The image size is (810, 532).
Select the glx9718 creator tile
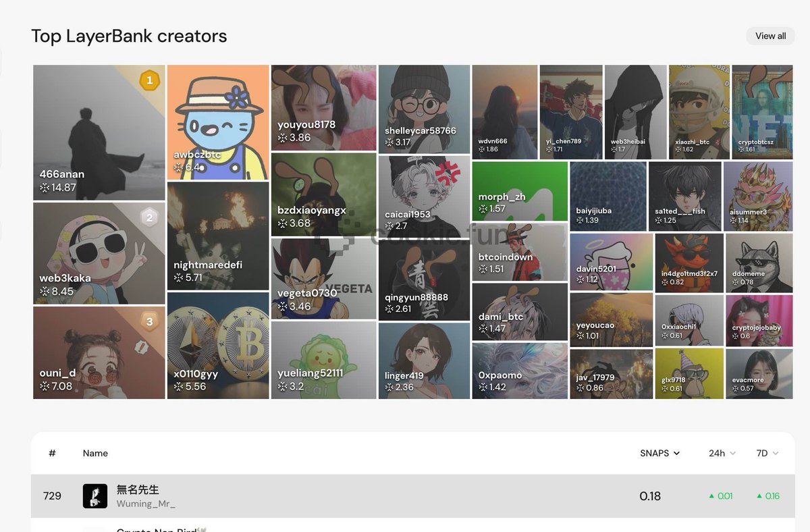[x=689, y=373]
